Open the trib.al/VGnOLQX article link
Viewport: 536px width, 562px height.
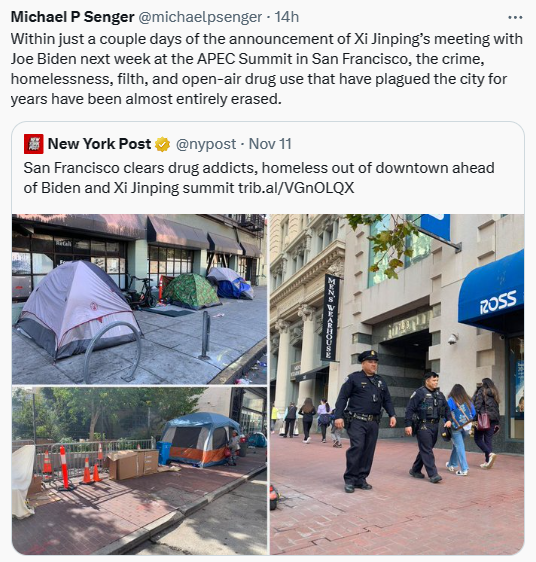click(296, 188)
